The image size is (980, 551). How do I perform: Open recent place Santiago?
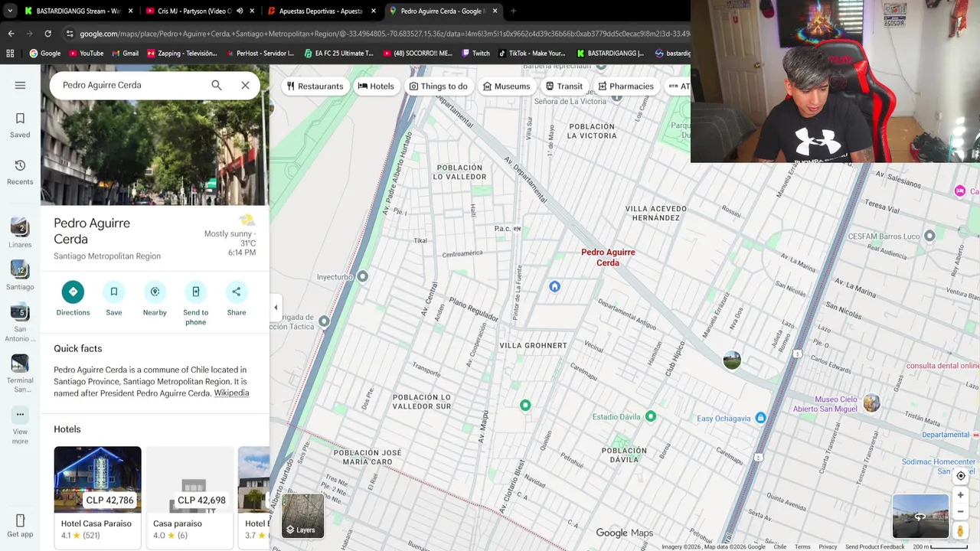pyautogui.click(x=20, y=275)
